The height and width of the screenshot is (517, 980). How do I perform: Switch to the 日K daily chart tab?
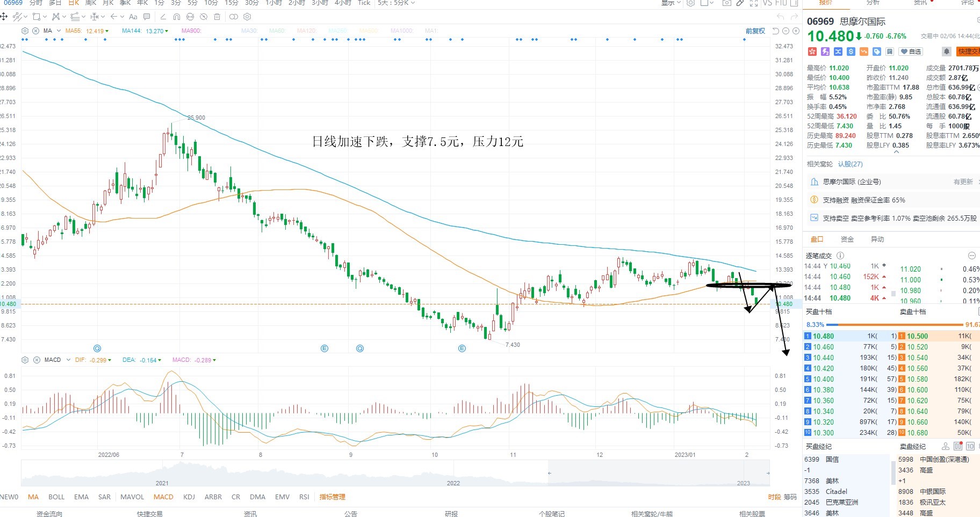pos(74,3)
